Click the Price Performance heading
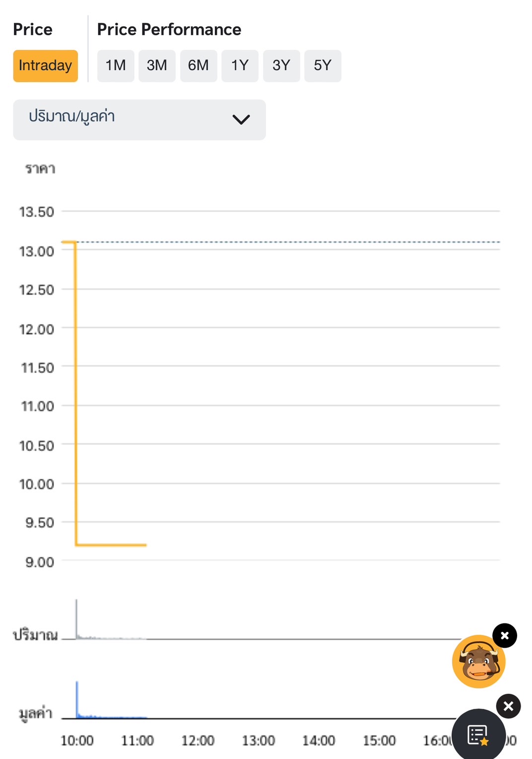The image size is (532, 759). pyautogui.click(x=169, y=29)
